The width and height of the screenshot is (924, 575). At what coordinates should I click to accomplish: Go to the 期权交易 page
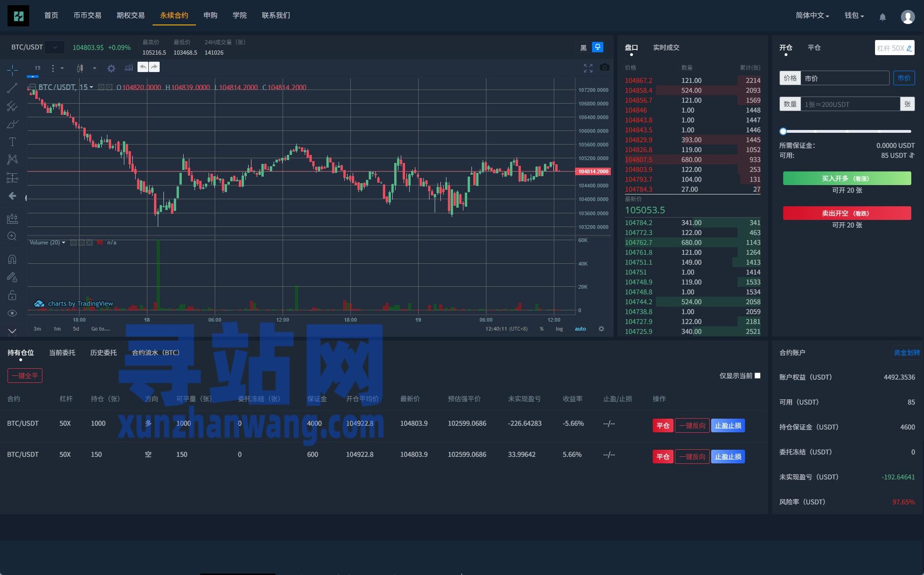point(131,16)
